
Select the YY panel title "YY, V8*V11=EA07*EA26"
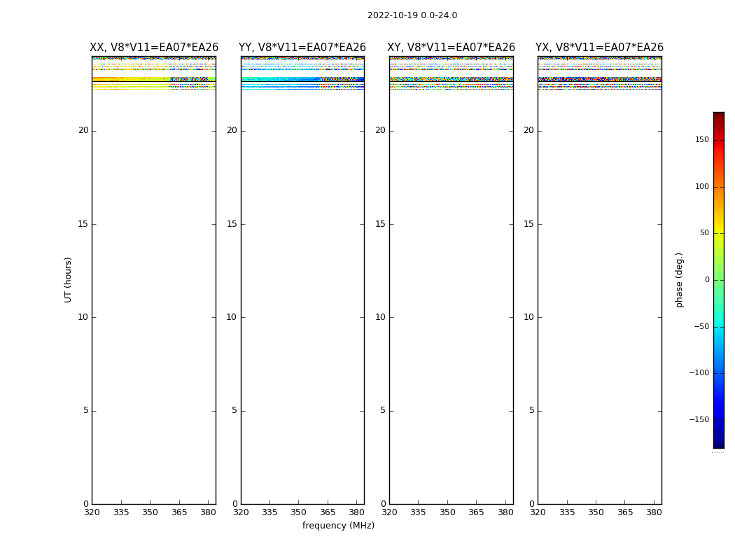302,48
